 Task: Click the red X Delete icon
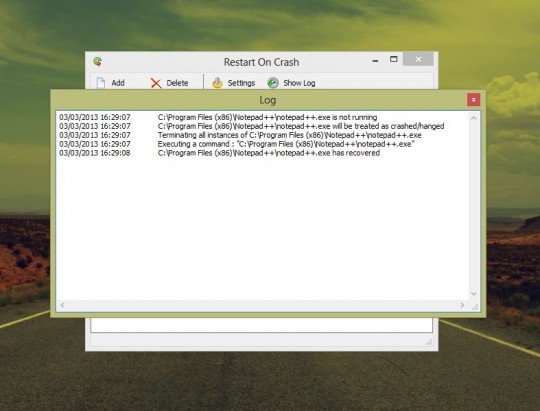[x=156, y=83]
